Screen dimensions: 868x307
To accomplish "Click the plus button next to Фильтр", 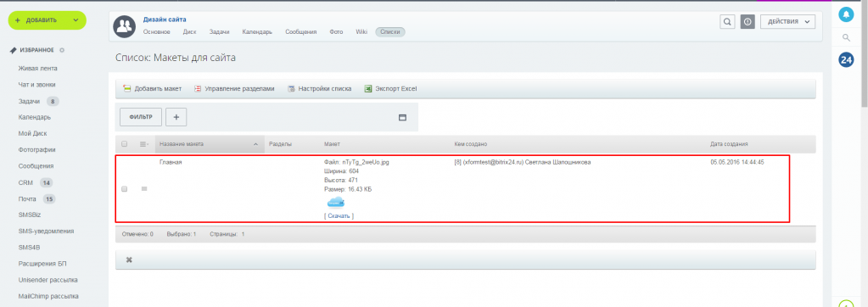I will click(x=176, y=117).
